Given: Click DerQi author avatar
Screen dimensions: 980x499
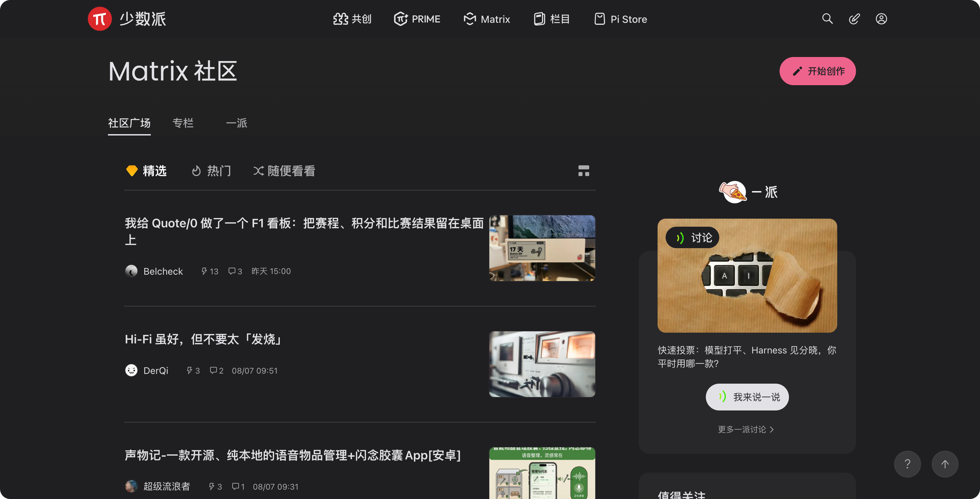Looking at the screenshot, I should 131,370.
